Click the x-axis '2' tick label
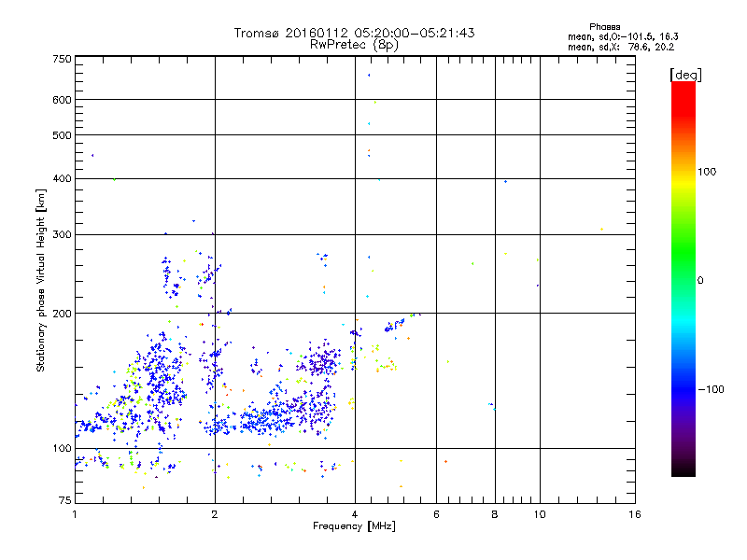Screen dimensions: 747x560 point(215,514)
